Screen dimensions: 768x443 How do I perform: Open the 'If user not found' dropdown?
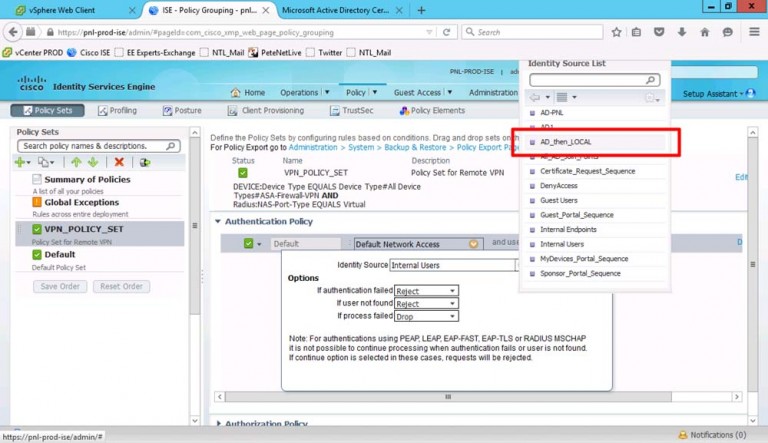[426, 303]
